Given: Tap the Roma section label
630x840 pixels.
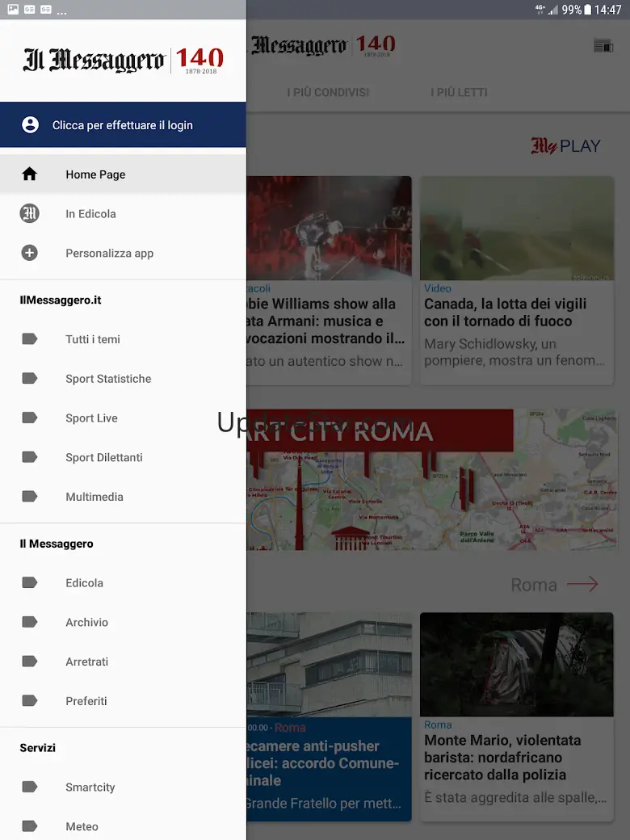Looking at the screenshot, I should (534, 585).
